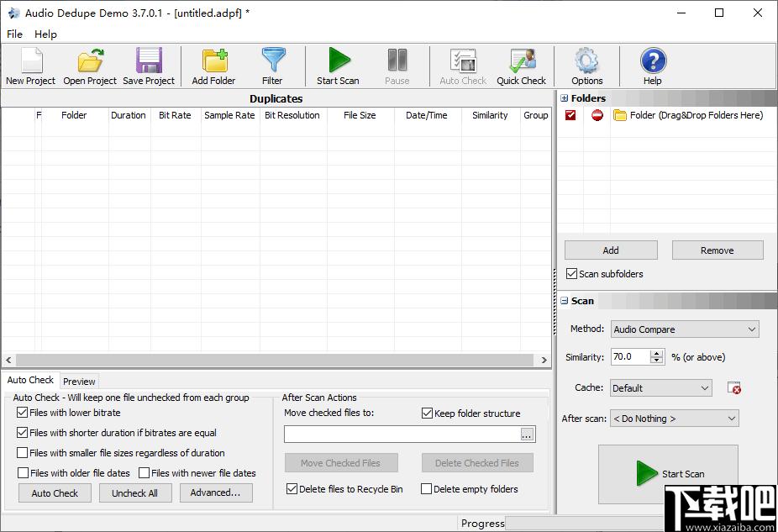Click the large Start Scan button
The height and width of the screenshot is (532, 778).
[x=668, y=474]
